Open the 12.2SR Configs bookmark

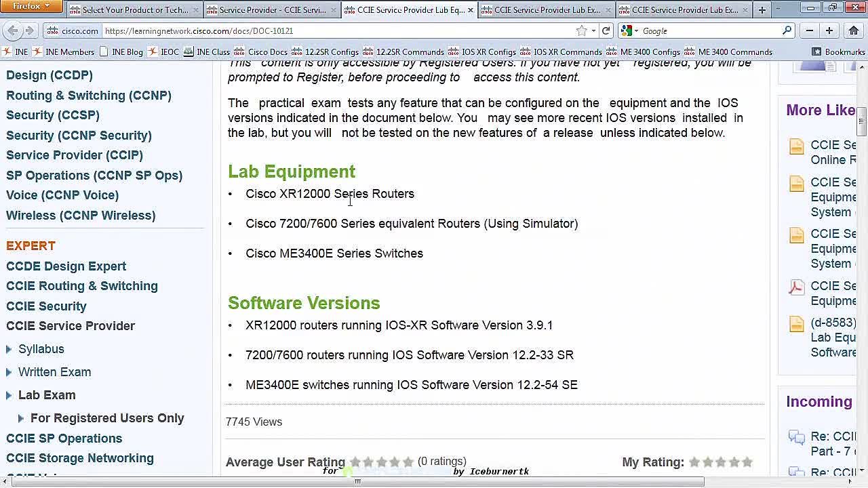pyautogui.click(x=325, y=52)
